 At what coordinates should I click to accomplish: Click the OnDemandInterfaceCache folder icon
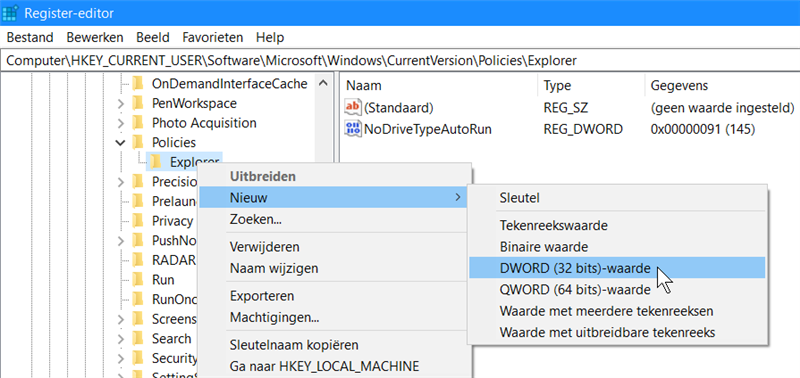pos(137,84)
